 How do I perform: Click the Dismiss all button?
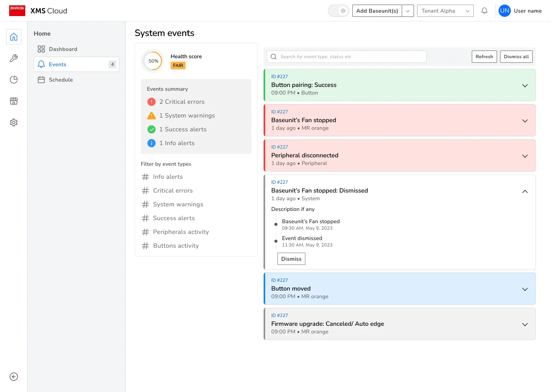[x=516, y=57]
